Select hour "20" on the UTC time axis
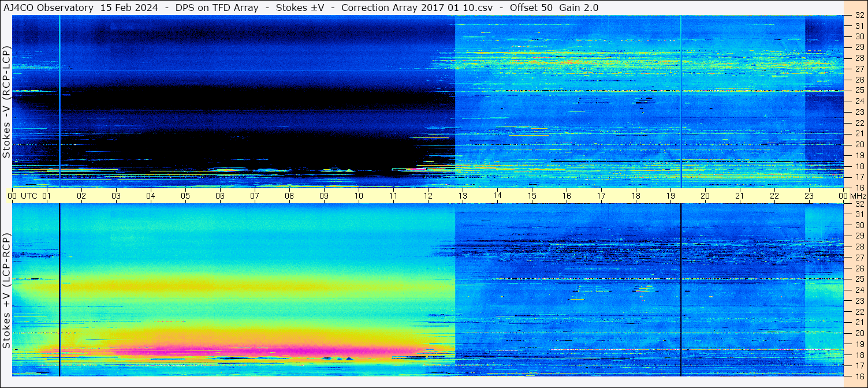The width and height of the screenshot is (868, 388). 705,196
